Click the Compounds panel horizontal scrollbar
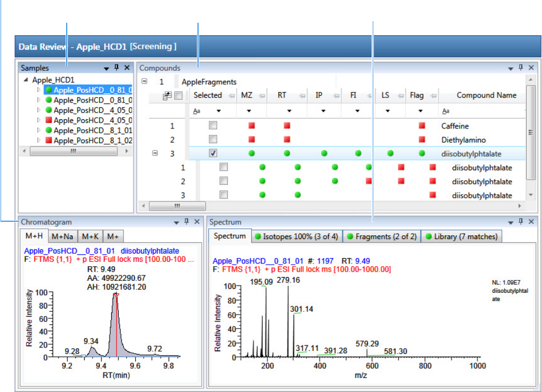The height and width of the screenshot is (392, 542). click(177, 206)
